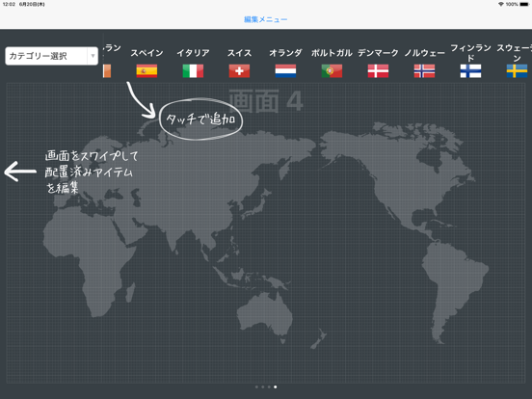Open the カテゴリー選択 dropdown
532x399 pixels.
coord(52,56)
